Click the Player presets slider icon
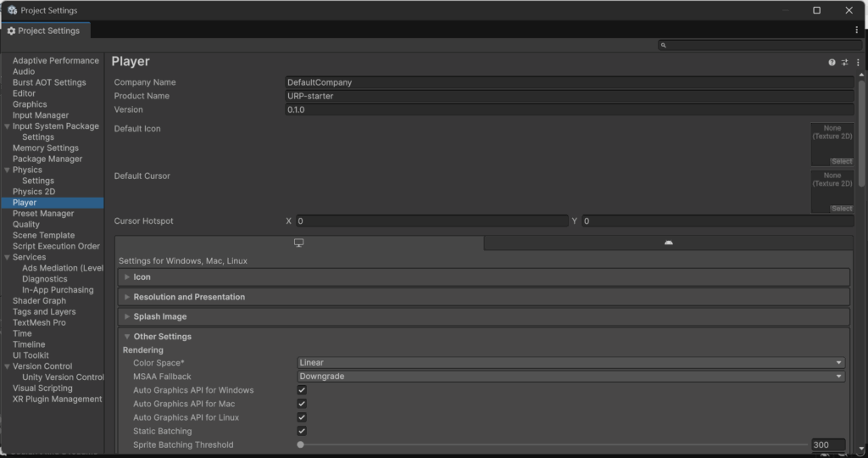The width and height of the screenshot is (868, 458). pos(844,63)
